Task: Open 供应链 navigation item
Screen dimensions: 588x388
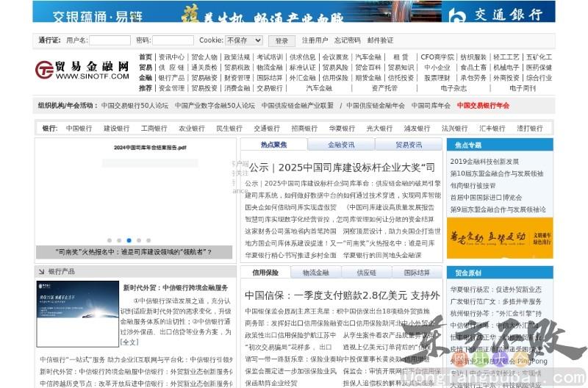Action: point(172,68)
